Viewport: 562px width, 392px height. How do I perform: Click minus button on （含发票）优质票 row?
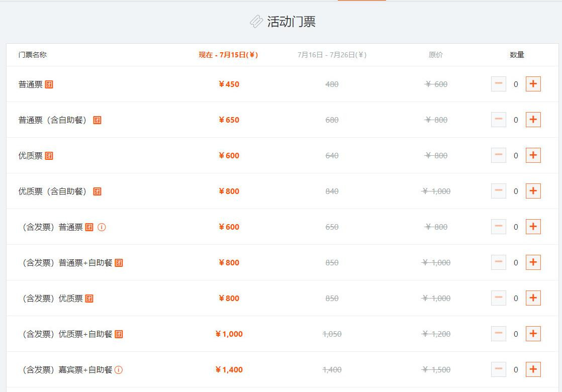498,298
